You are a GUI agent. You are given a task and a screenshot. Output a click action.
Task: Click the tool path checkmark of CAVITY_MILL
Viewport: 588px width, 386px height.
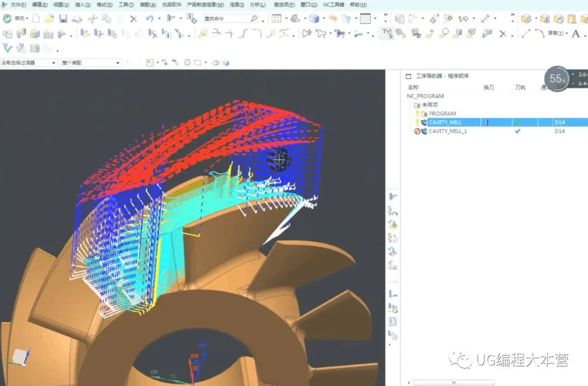(x=518, y=122)
